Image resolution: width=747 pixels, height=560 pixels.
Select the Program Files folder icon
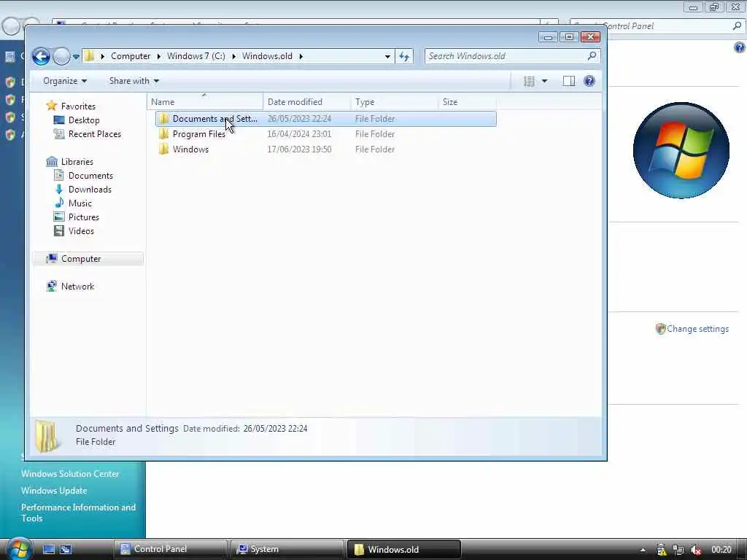164,134
